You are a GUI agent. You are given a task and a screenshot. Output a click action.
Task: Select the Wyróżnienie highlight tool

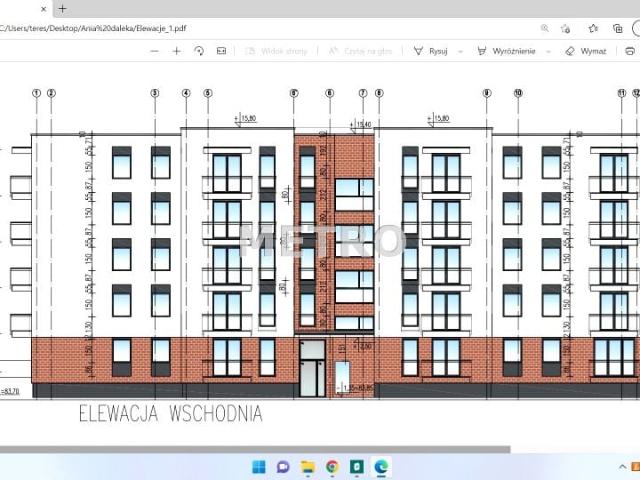(507, 51)
